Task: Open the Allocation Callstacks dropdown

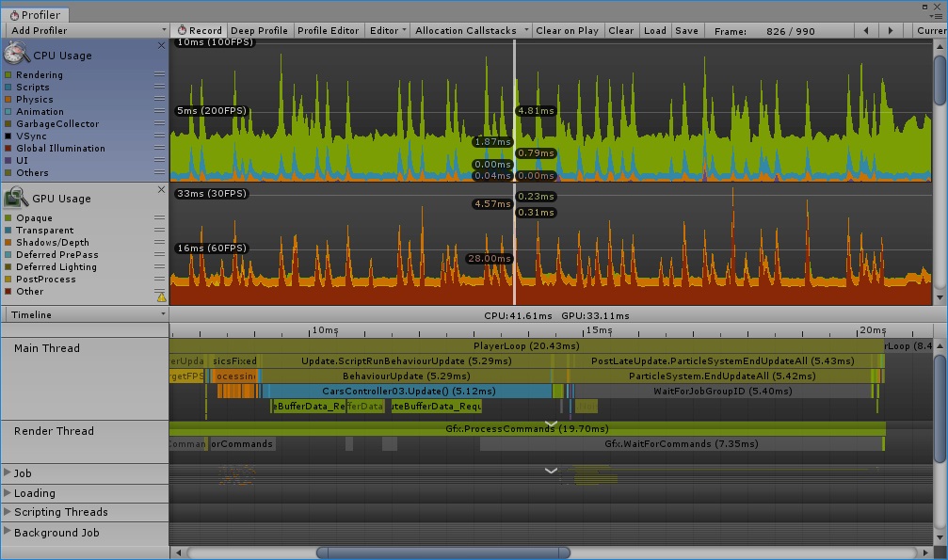Action: click(472, 30)
